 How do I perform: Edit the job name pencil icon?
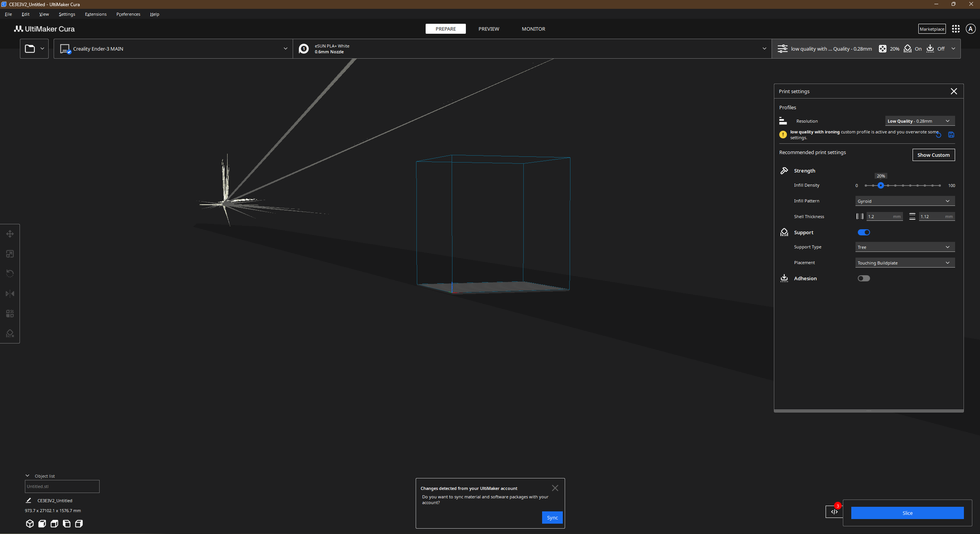click(28, 500)
